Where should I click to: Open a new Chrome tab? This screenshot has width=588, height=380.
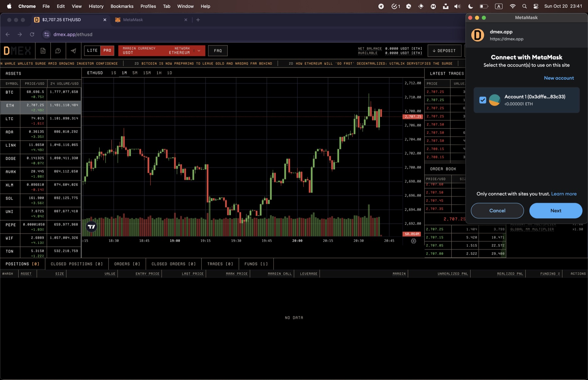[198, 20]
